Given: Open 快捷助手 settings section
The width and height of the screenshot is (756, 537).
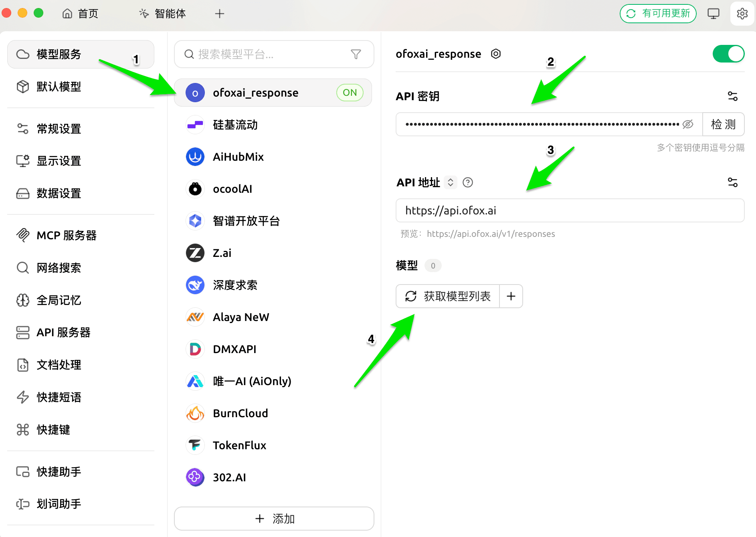Looking at the screenshot, I should (81, 472).
